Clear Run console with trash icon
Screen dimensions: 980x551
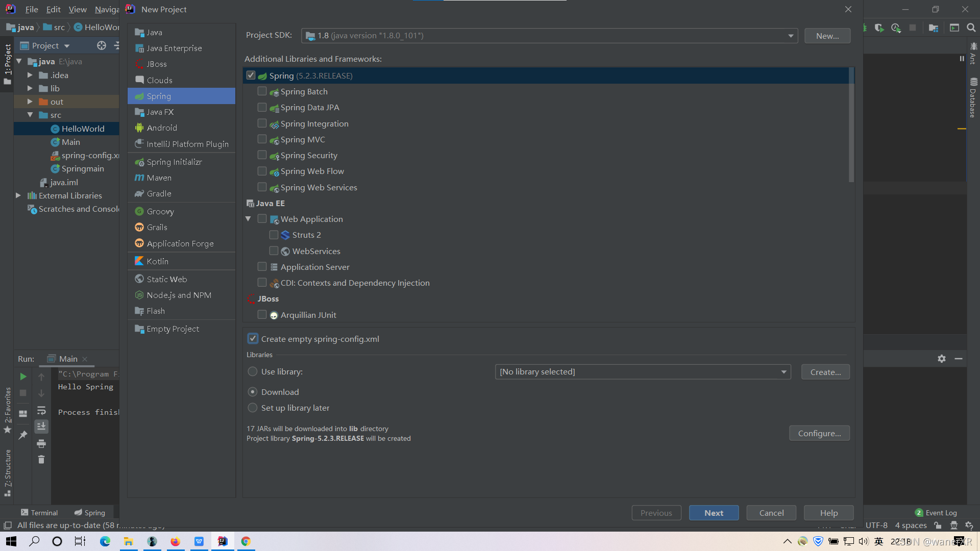pyautogui.click(x=41, y=460)
